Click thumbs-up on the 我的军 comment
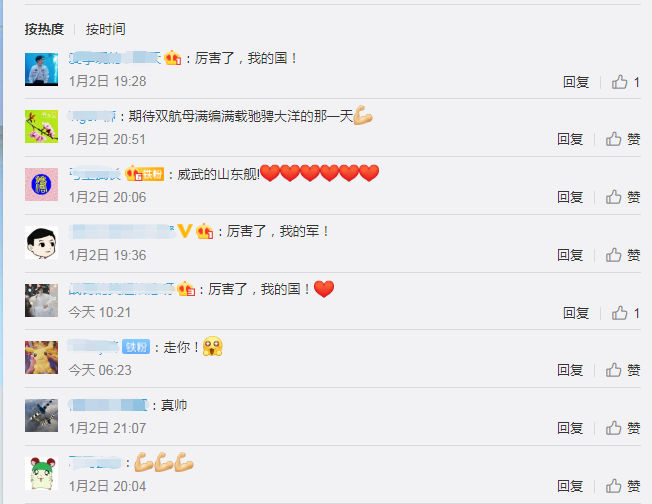Screen dimensions: 652x504 622,254
